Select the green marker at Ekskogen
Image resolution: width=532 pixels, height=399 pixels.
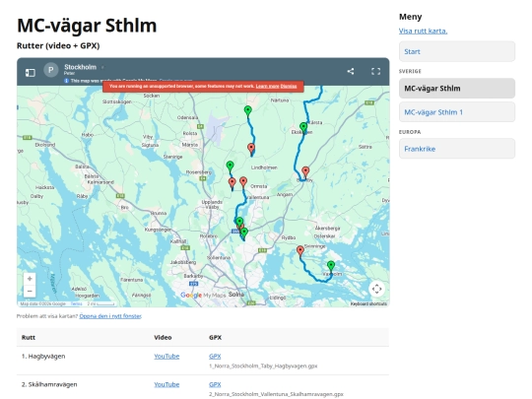click(x=303, y=127)
